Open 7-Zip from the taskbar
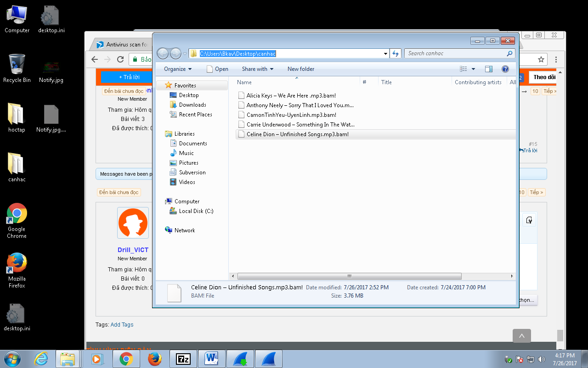Image resolution: width=588 pixels, height=368 pixels. coord(183,359)
